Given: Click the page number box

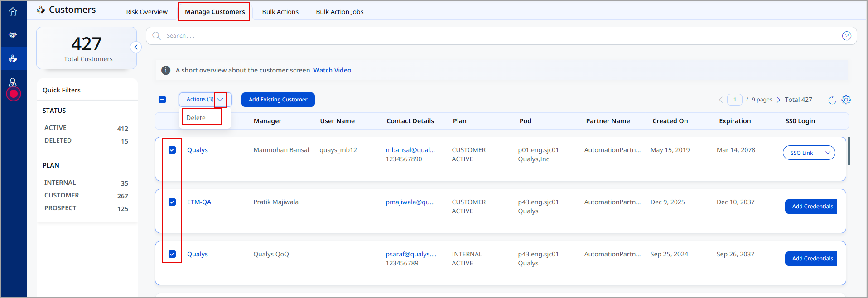Looking at the screenshot, I should pyautogui.click(x=735, y=100).
